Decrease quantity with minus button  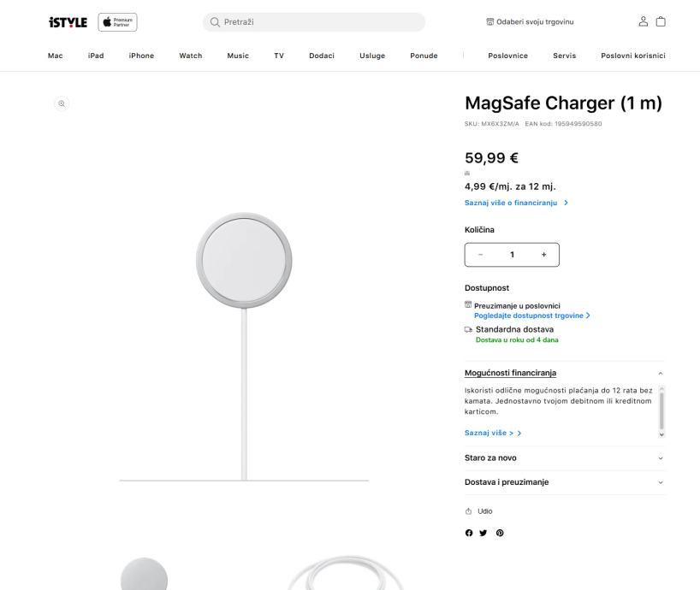coord(480,255)
